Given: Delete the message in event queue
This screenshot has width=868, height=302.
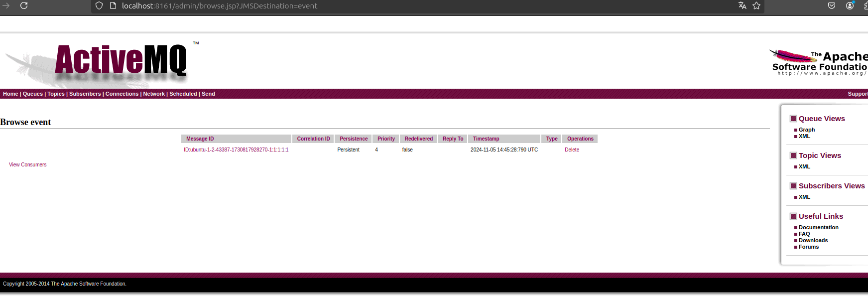Looking at the screenshot, I should coord(572,150).
